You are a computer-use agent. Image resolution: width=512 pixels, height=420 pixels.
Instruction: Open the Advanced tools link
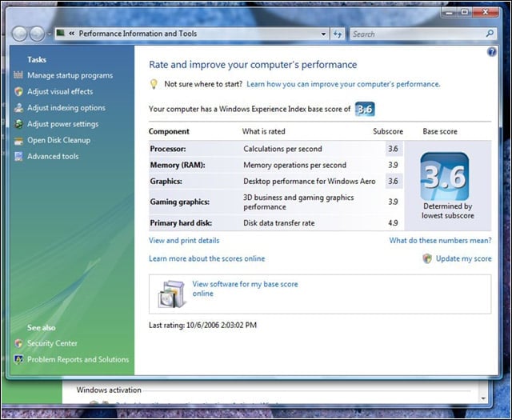[x=53, y=157]
